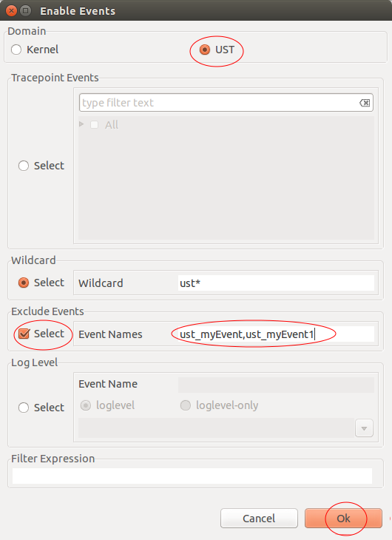Click the window maximize button in title bar
The height and width of the screenshot is (540, 392).
coord(25,11)
